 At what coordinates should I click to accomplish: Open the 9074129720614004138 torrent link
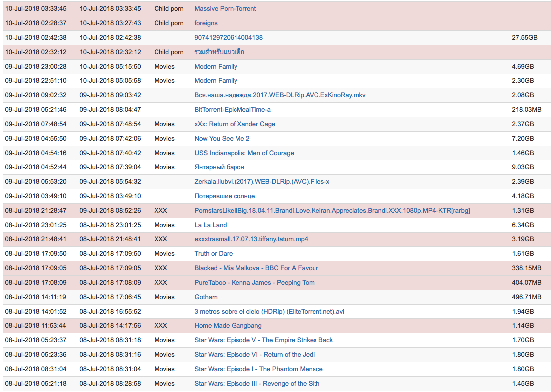229,38
